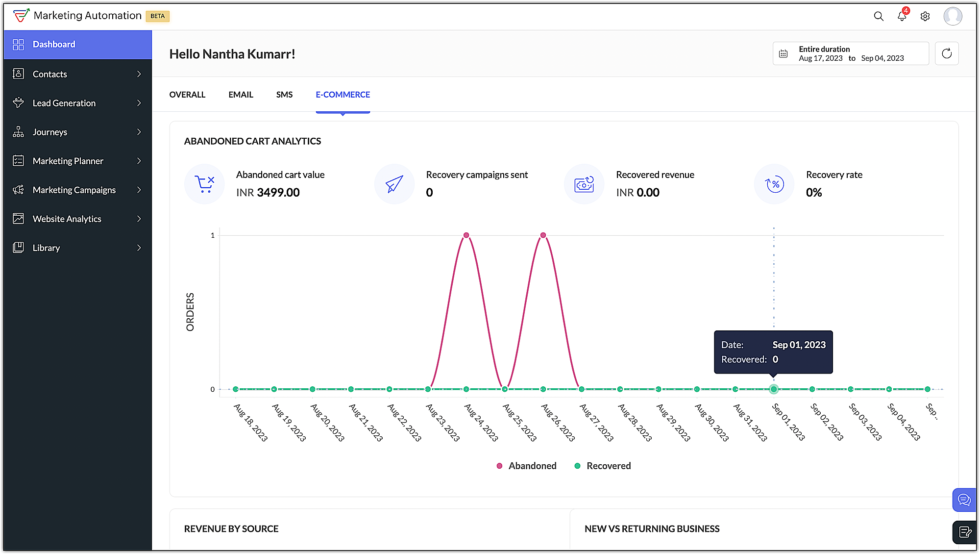Select the SMS tab
Screen dimensions: 980x554
tap(284, 95)
